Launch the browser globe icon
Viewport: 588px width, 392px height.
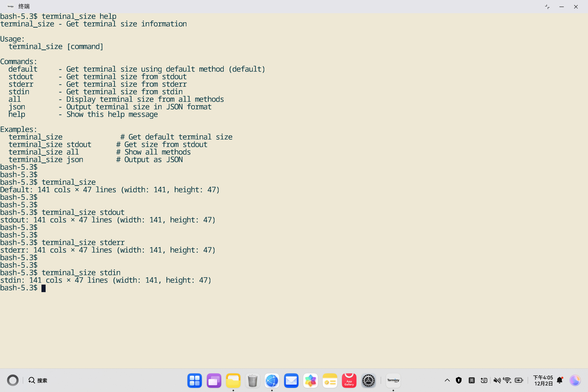coord(272,381)
